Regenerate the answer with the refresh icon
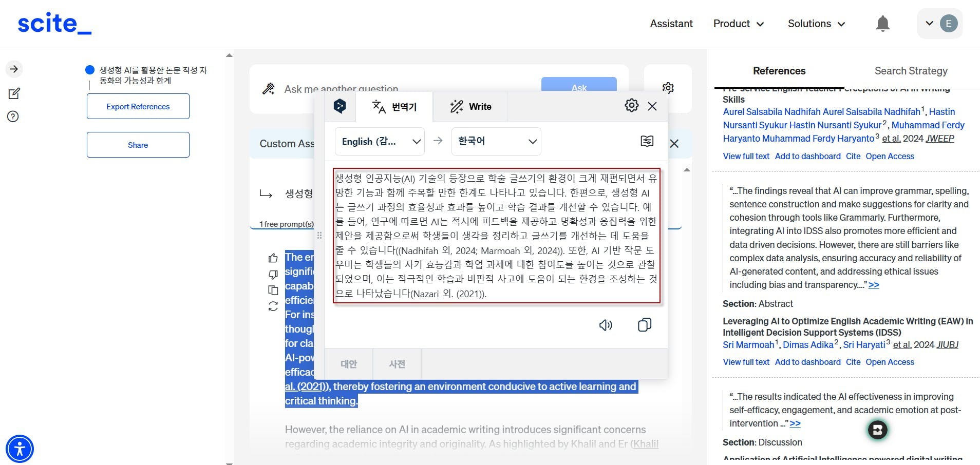Image resolution: width=980 pixels, height=465 pixels. (x=273, y=306)
